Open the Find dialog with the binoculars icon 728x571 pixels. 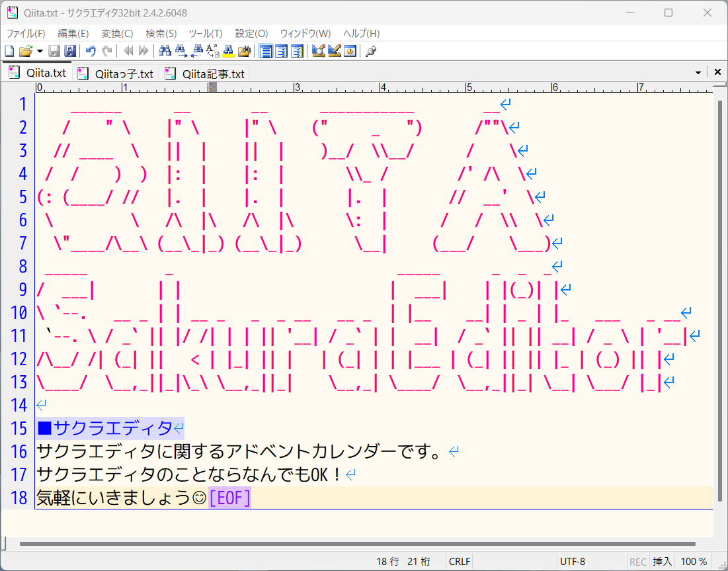point(165,51)
